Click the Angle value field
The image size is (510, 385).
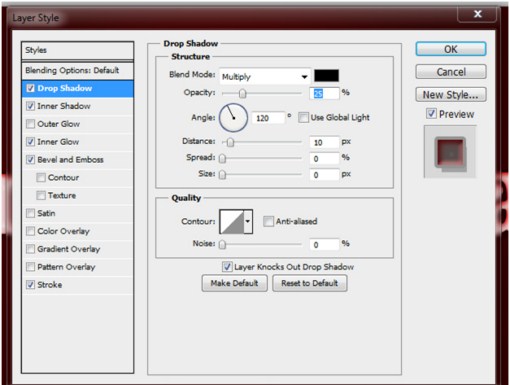click(x=268, y=118)
